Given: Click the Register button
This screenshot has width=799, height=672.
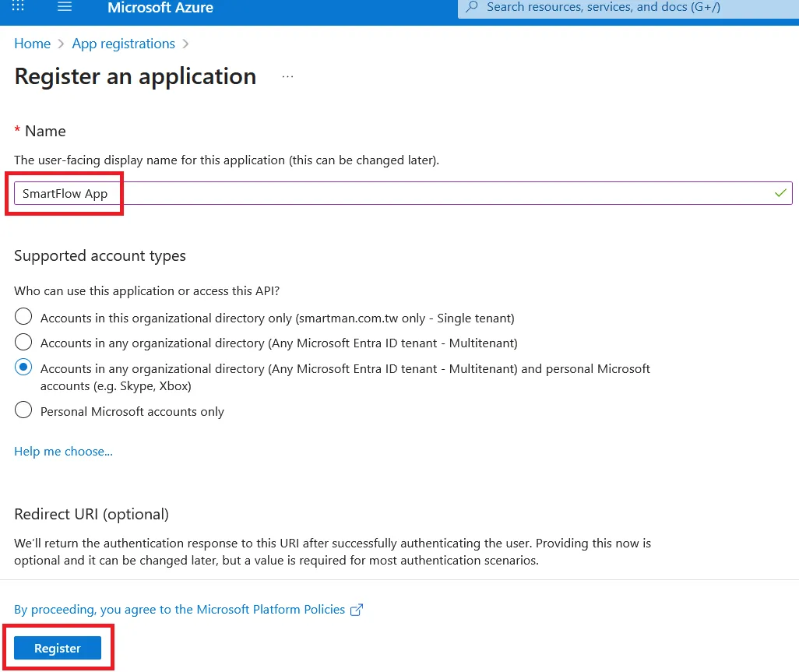Looking at the screenshot, I should 58,648.
